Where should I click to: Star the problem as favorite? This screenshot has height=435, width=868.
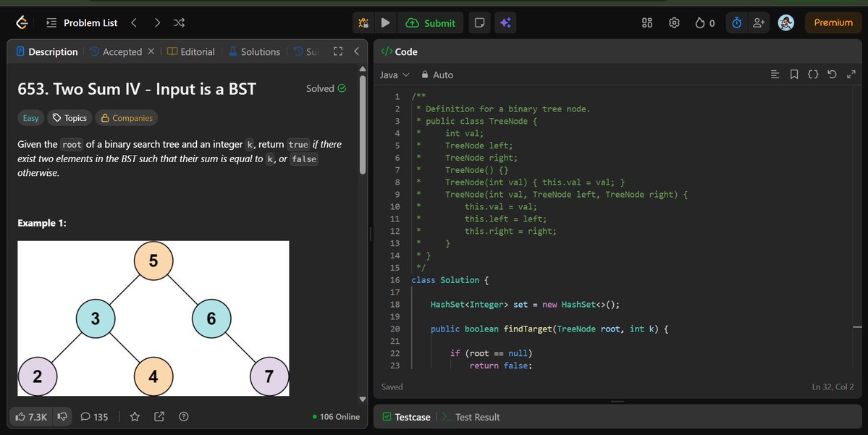coord(135,417)
